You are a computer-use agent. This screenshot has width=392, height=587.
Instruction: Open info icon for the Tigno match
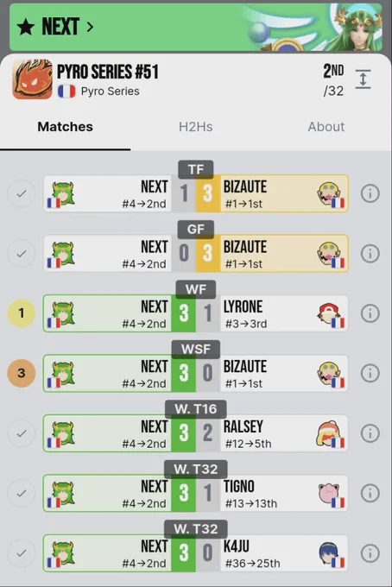(x=370, y=493)
